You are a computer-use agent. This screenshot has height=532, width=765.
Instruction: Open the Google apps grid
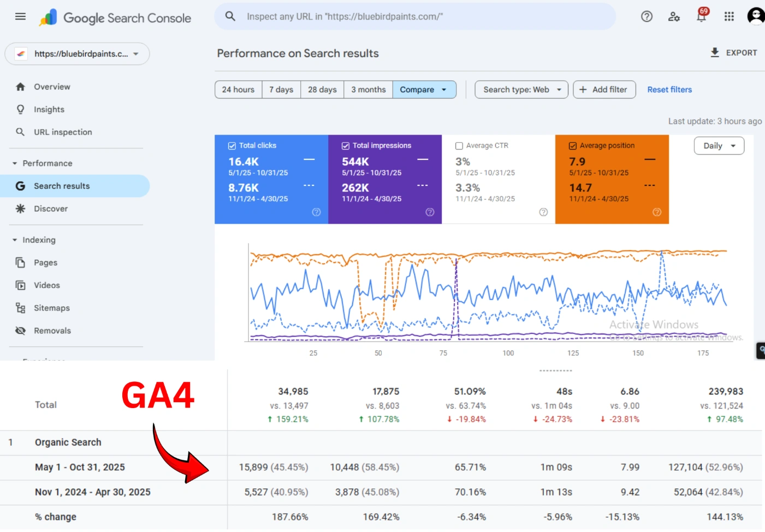click(729, 16)
